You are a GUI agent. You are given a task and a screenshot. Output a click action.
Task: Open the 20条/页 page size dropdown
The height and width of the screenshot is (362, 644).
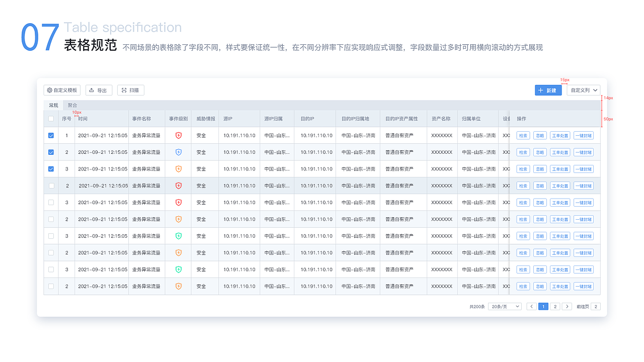pyautogui.click(x=505, y=307)
